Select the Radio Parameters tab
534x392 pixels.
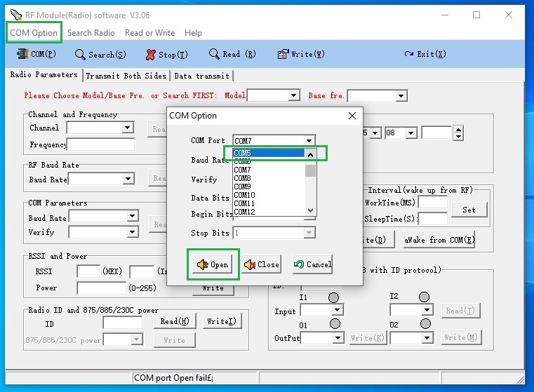pyautogui.click(x=44, y=74)
